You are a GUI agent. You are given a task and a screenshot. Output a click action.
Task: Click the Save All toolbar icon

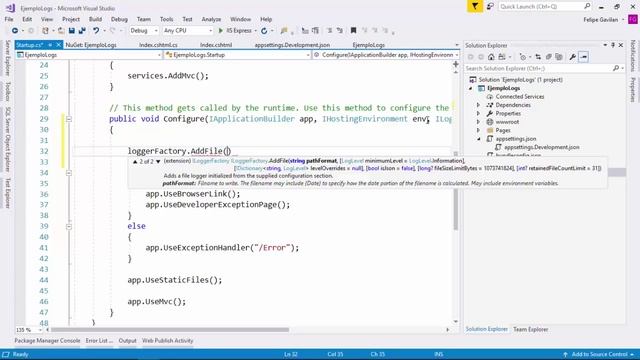[x=82, y=31]
